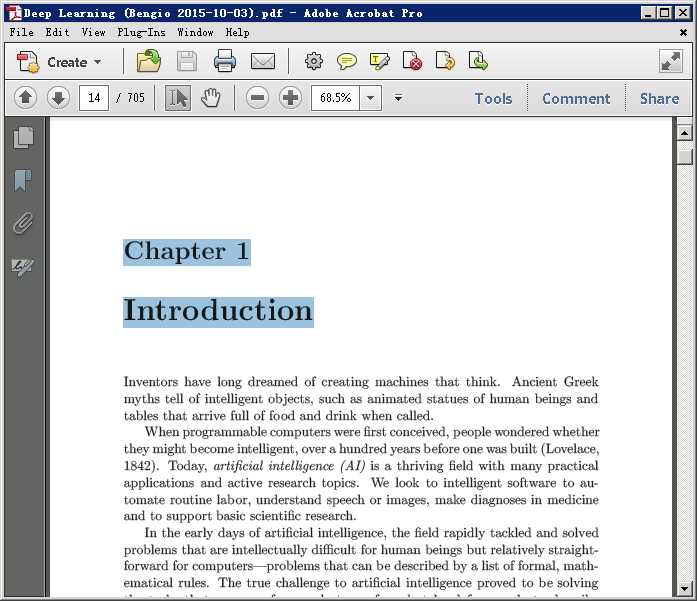Show the Attachments paperclip panel
The width and height of the screenshot is (697, 601).
23,223
